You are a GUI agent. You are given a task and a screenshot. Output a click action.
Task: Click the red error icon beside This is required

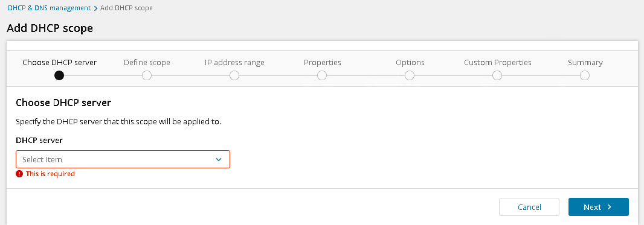click(x=19, y=174)
